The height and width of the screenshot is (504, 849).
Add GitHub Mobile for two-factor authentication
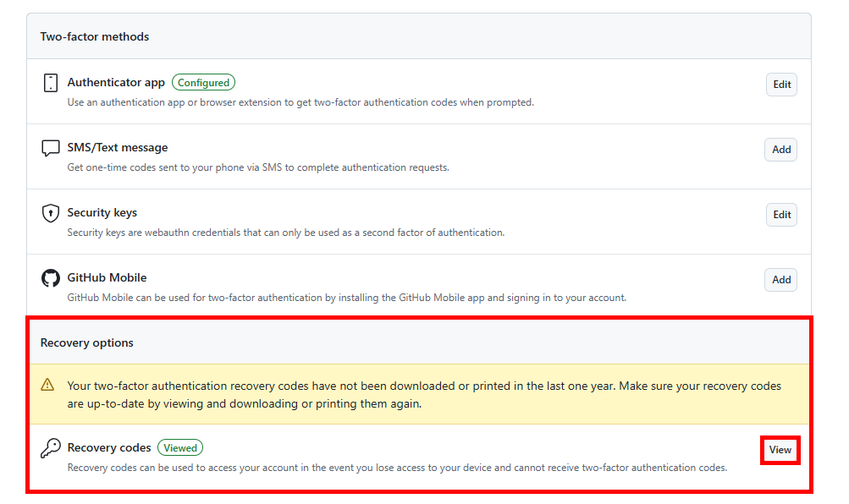780,280
